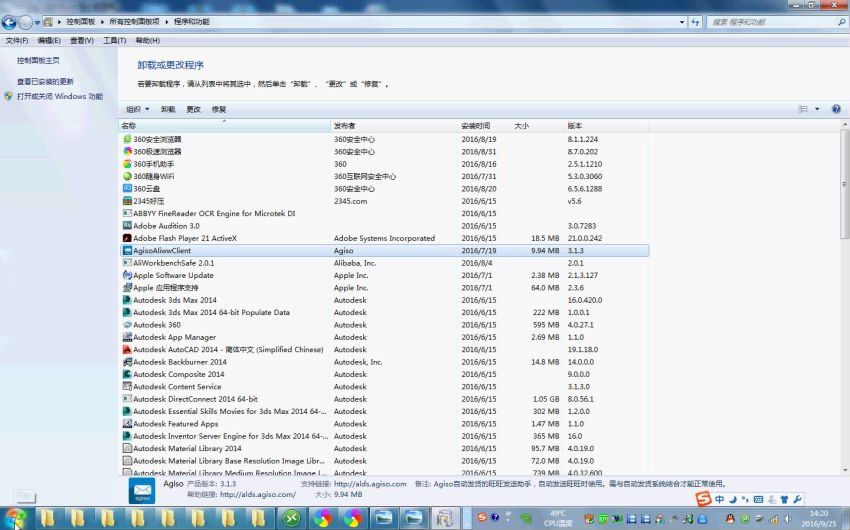
Task: Select the Autodesk Composite 2014 row
Action: pyautogui.click(x=384, y=374)
